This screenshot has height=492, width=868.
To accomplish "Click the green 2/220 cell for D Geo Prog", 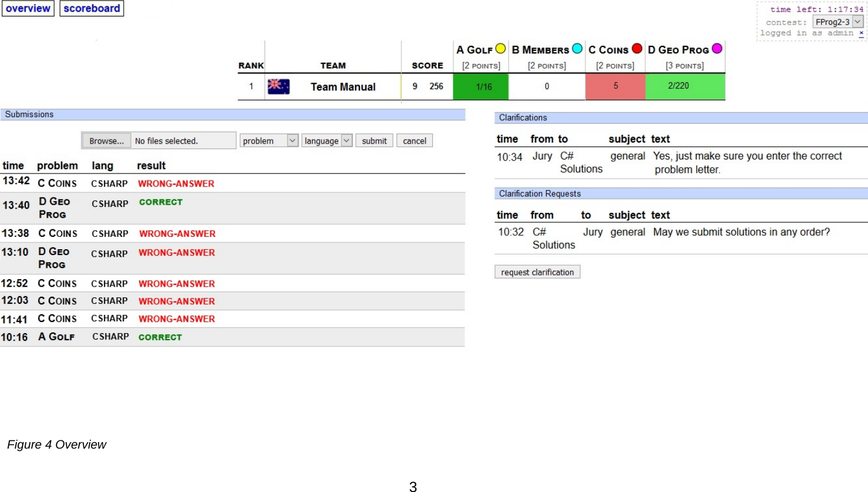I will [685, 87].
